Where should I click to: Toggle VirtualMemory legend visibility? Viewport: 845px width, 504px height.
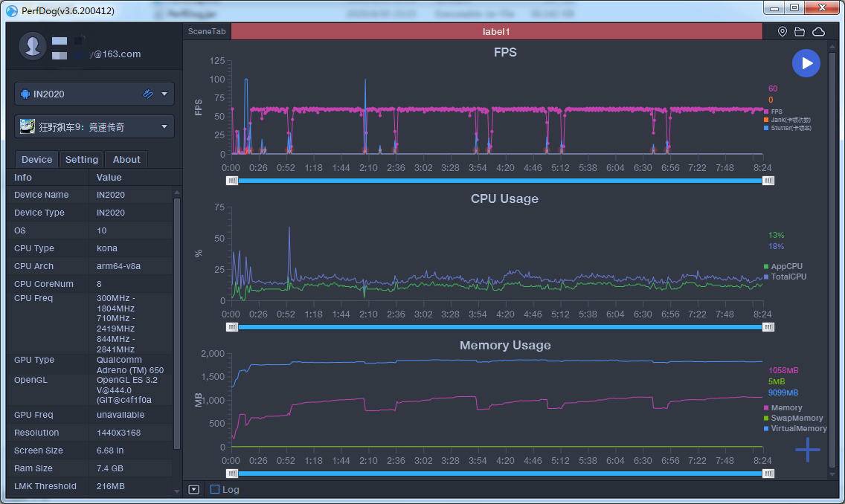click(795, 428)
